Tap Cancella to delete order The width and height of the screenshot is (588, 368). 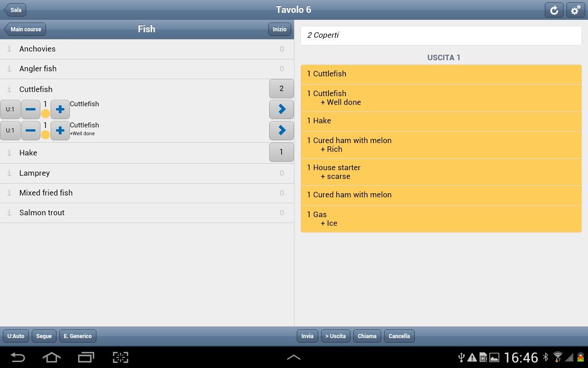(399, 336)
